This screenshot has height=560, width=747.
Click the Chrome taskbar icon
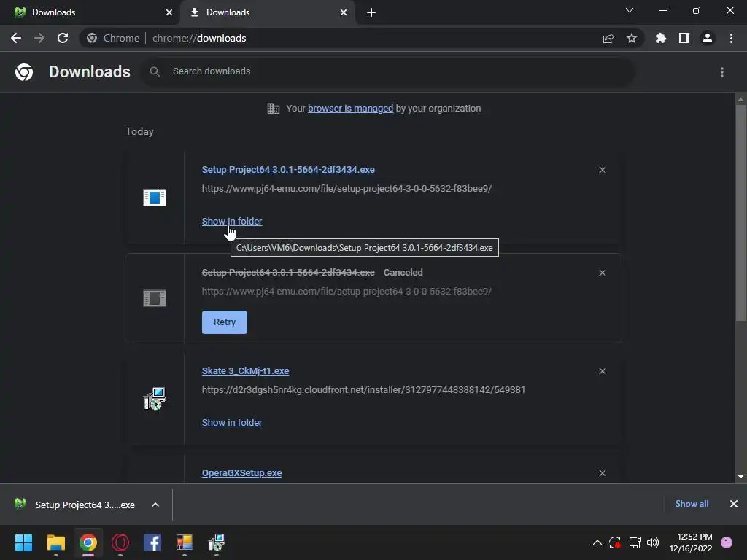[x=88, y=542]
